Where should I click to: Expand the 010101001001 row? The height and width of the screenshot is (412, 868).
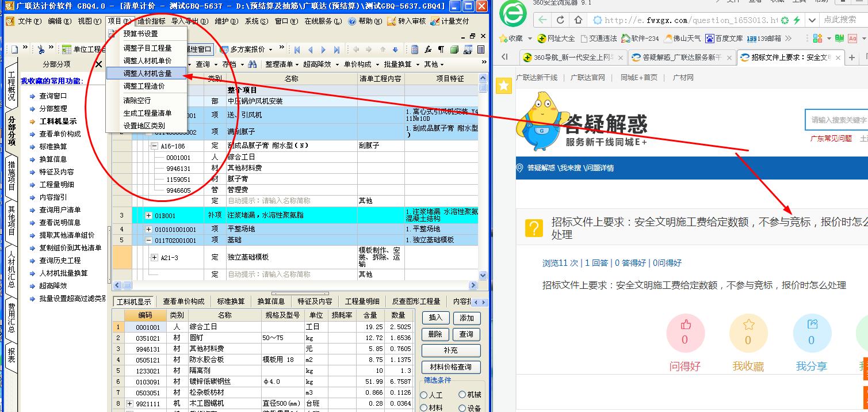tap(148, 229)
